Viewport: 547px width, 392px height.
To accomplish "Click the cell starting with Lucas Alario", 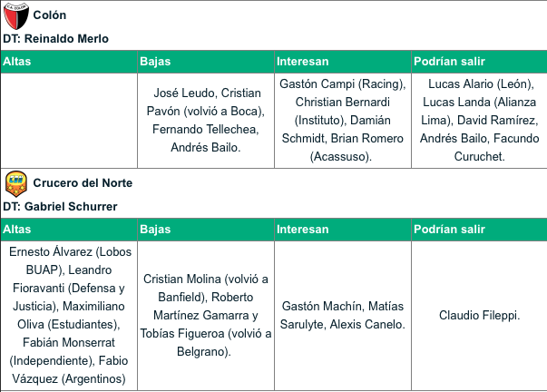I will coord(479,121).
